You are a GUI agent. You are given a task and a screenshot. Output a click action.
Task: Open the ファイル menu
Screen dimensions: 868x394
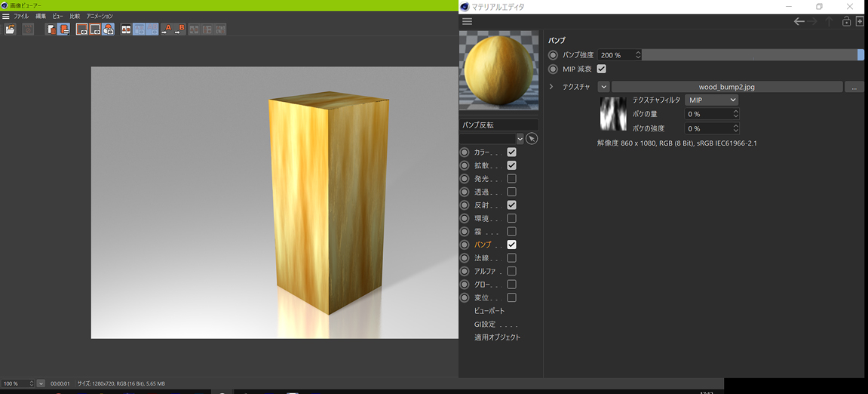click(x=21, y=16)
